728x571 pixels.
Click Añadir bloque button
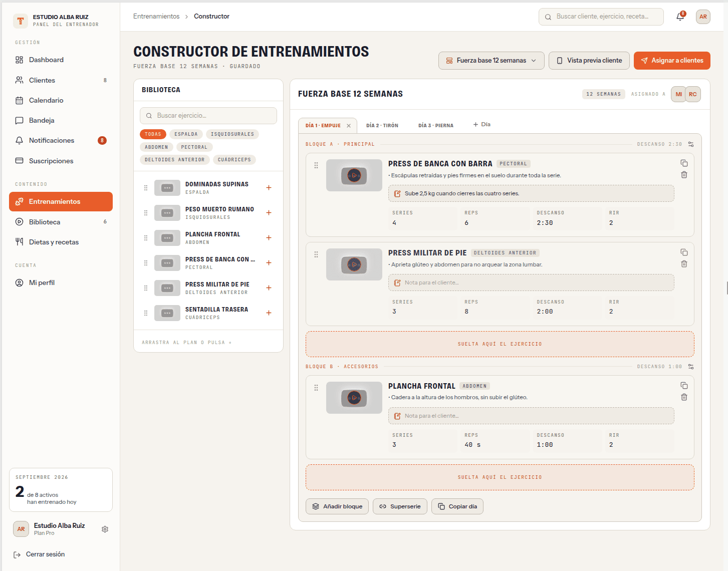click(337, 506)
